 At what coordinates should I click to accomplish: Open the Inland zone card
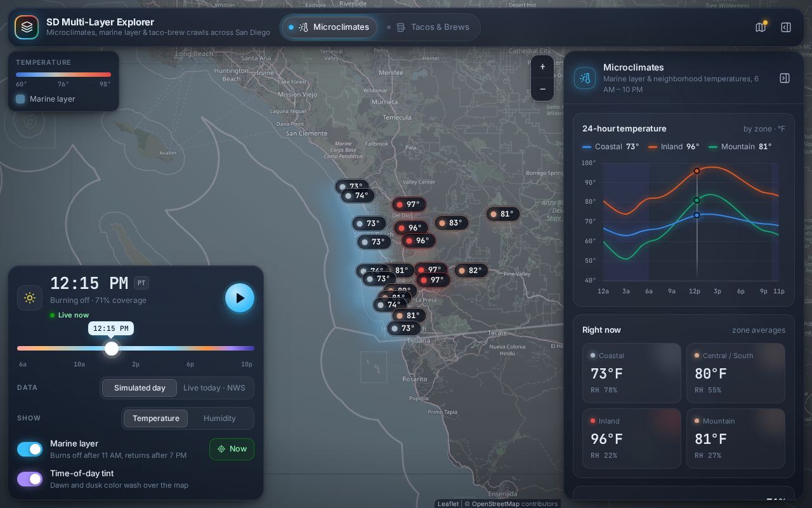coord(632,439)
